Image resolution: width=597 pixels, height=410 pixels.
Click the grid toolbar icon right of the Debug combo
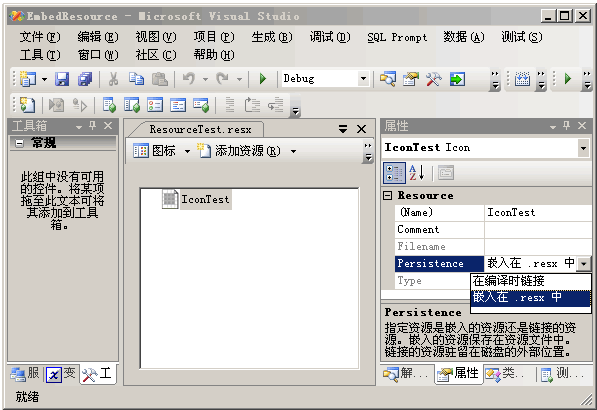[x=522, y=79]
